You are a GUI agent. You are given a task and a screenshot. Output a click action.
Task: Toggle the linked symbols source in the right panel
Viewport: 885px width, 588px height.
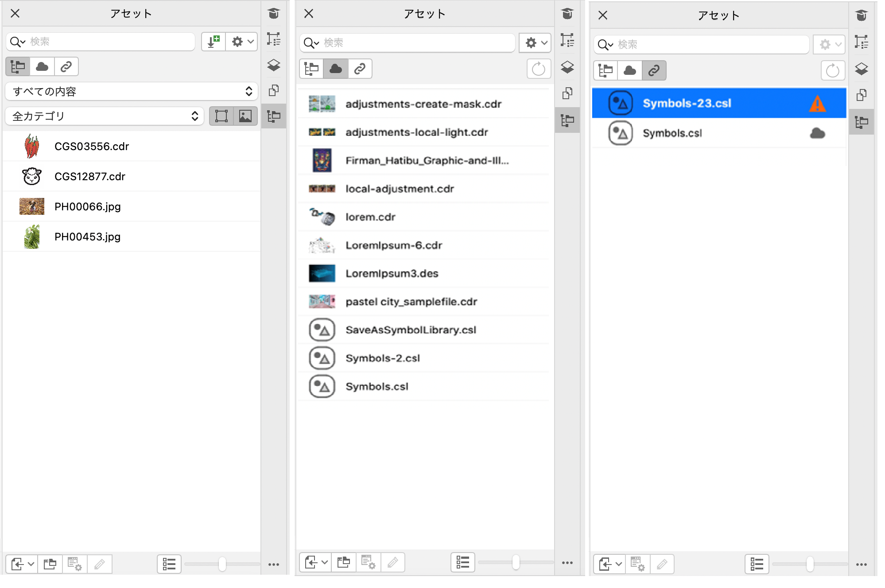(x=654, y=70)
